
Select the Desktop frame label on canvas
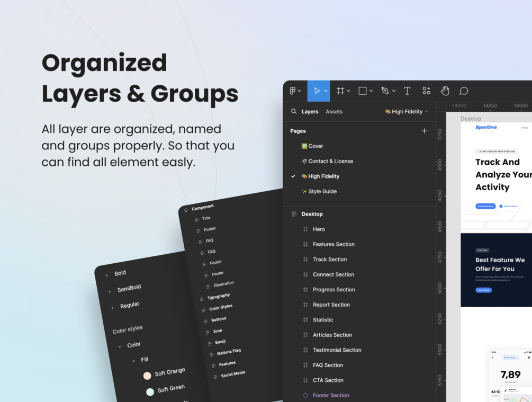[x=471, y=119]
